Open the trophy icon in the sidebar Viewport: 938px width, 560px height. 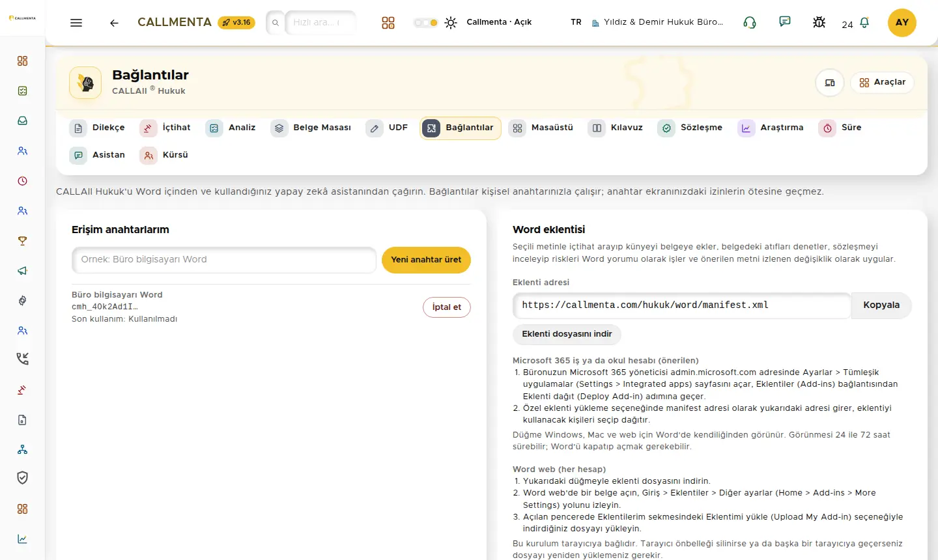coord(23,241)
